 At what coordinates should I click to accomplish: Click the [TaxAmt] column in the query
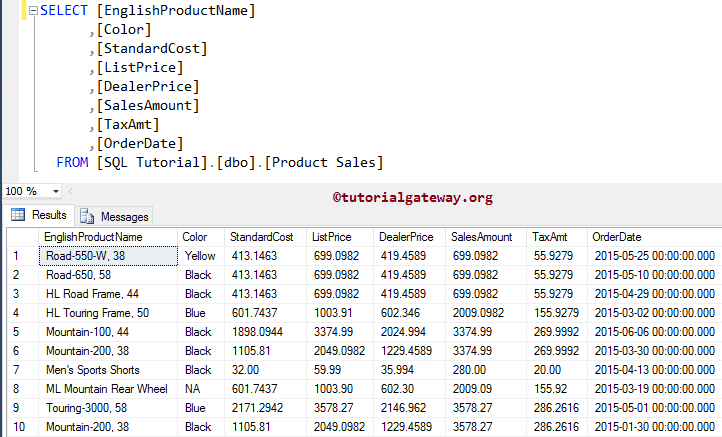(128, 125)
